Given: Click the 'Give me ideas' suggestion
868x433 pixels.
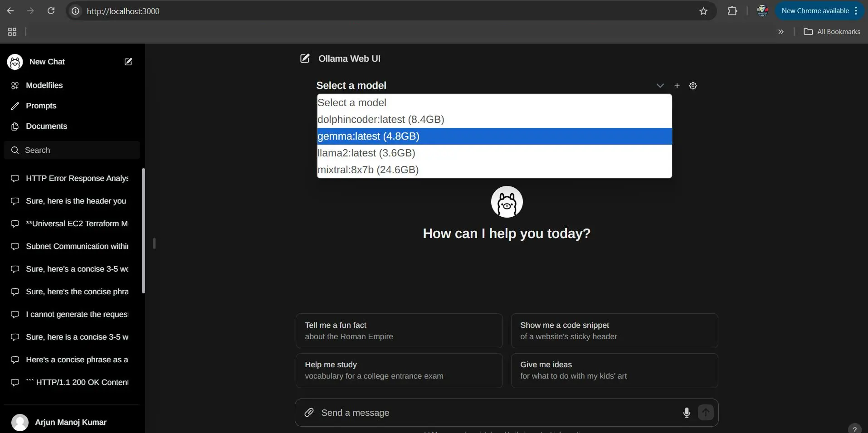Looking at the screenshot, I should pyautogui.click(x=614, y=370).
